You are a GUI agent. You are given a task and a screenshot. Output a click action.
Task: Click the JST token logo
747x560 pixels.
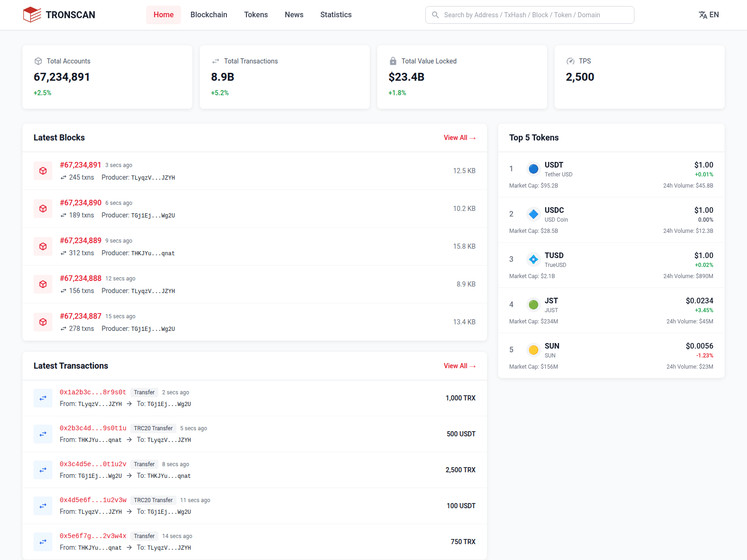click(x=534, y=305)
